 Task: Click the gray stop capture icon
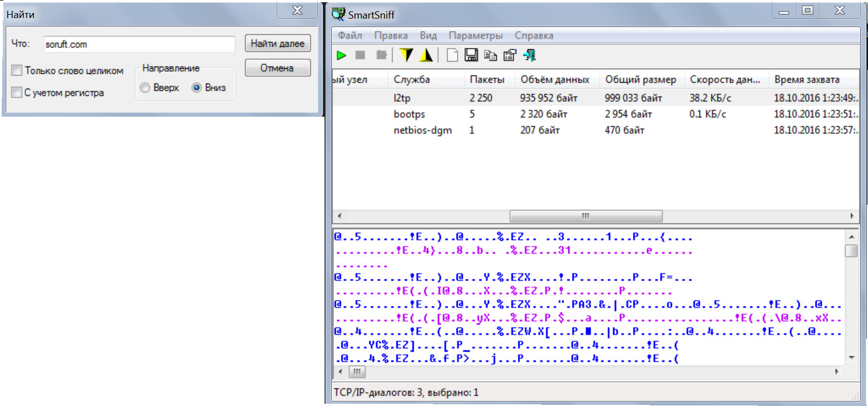360,55
